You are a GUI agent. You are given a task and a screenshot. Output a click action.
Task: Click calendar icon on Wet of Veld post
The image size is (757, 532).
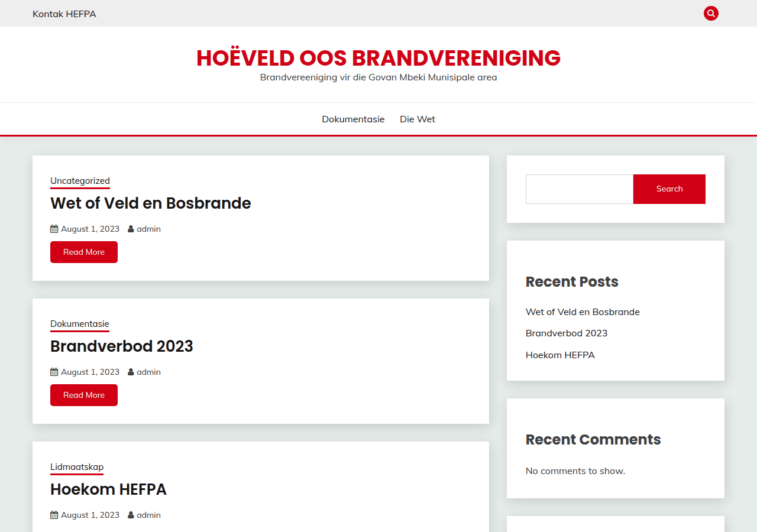coord(54,229)
